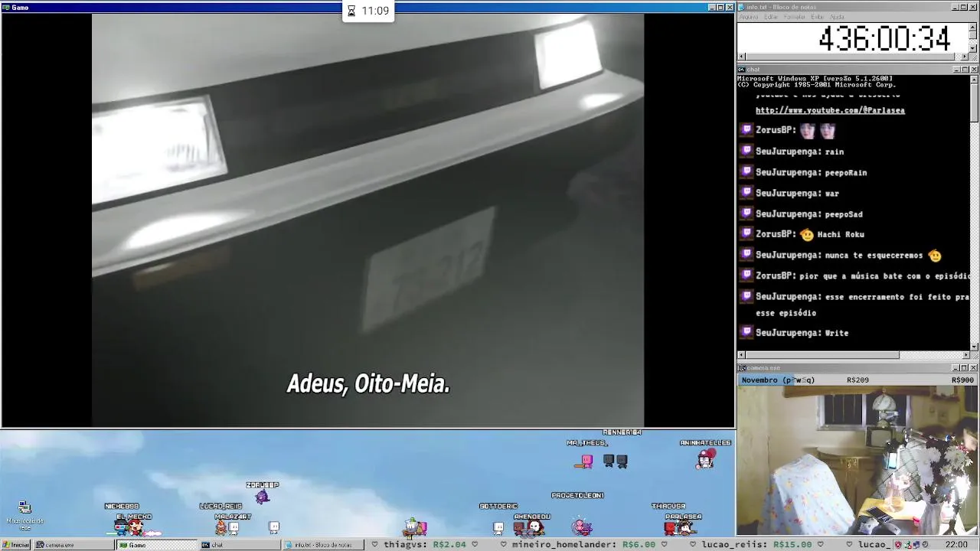Click the badge next to ZorusBP: Hachi Roku
The width and height of the screenshot is (980, 551).
(746, 234)
